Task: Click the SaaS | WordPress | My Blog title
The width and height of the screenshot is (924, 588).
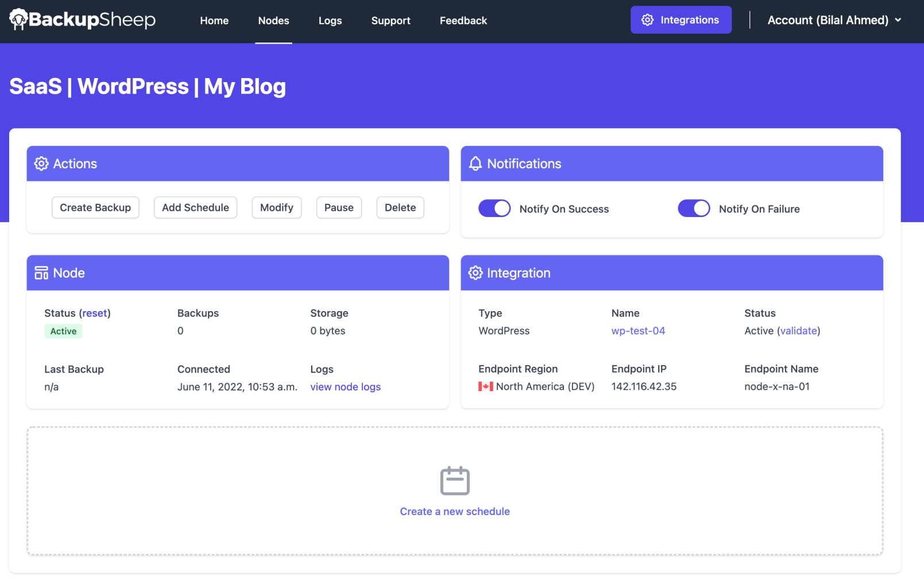Action: click(x=148, y=86)
